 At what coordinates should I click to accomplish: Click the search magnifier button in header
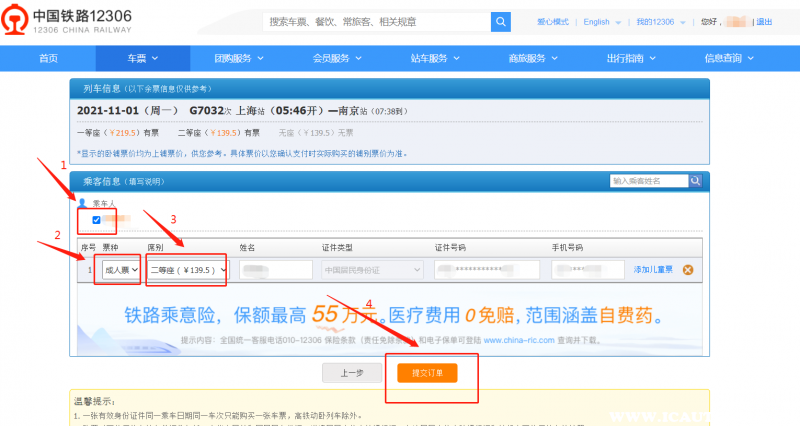coord(500,22)
